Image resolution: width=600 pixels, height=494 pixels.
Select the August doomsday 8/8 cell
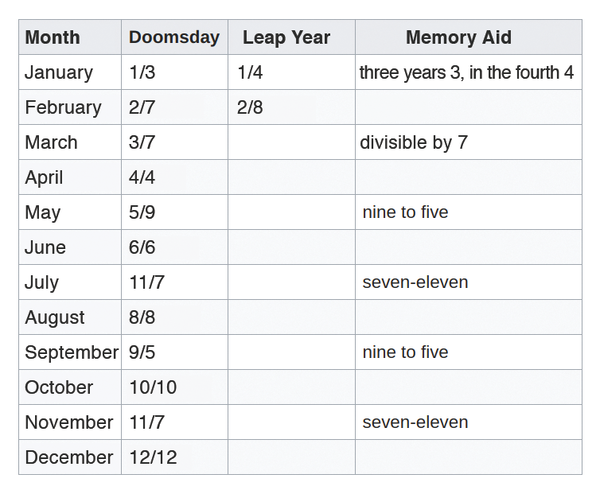tap(142, 317)
